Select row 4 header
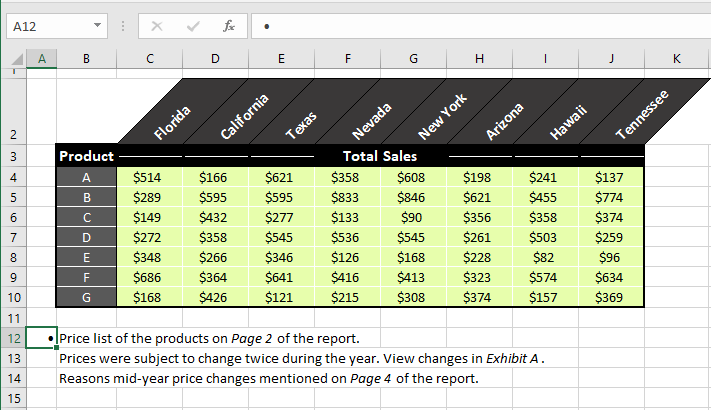This screenshot has height=410, width=711. [x=13, y=177]
